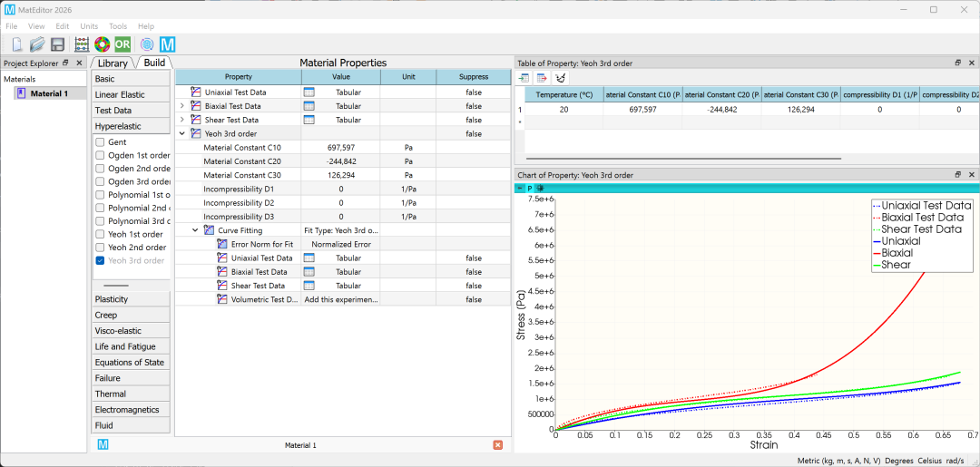
Task: Click the export table data icon
Action: click(x=542, y=78)
